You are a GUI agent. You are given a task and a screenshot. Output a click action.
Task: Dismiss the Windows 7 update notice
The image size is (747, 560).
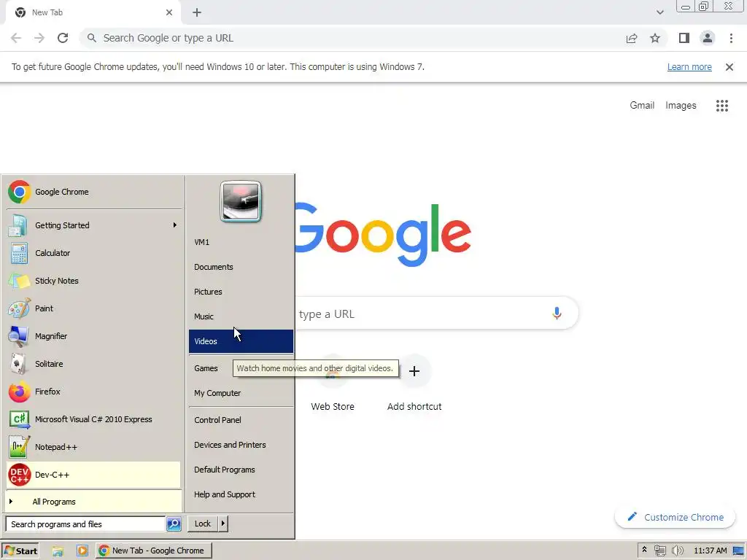tap(729, 67)
